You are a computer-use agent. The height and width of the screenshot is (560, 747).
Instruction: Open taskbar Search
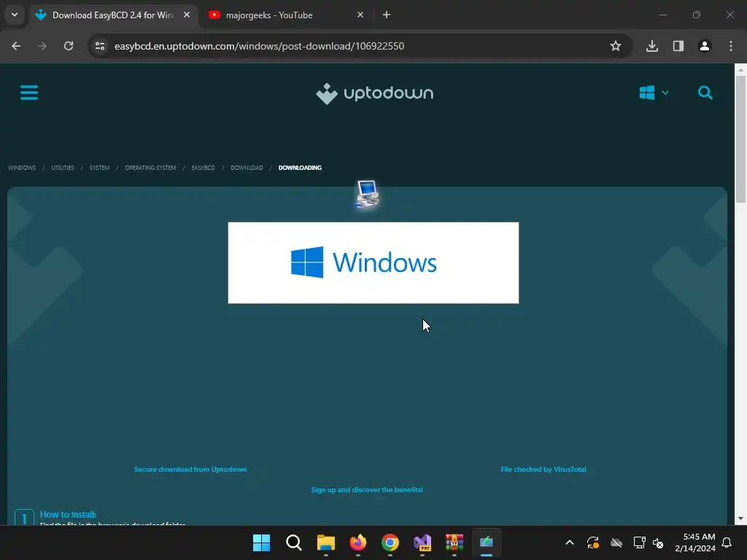(293, 542)
